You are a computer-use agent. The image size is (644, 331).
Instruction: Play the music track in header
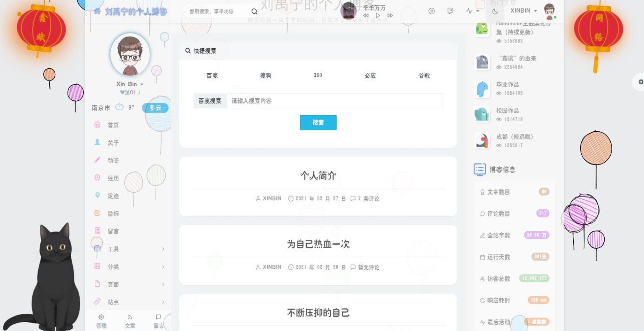pyautogui.click(x=378, y=16)
